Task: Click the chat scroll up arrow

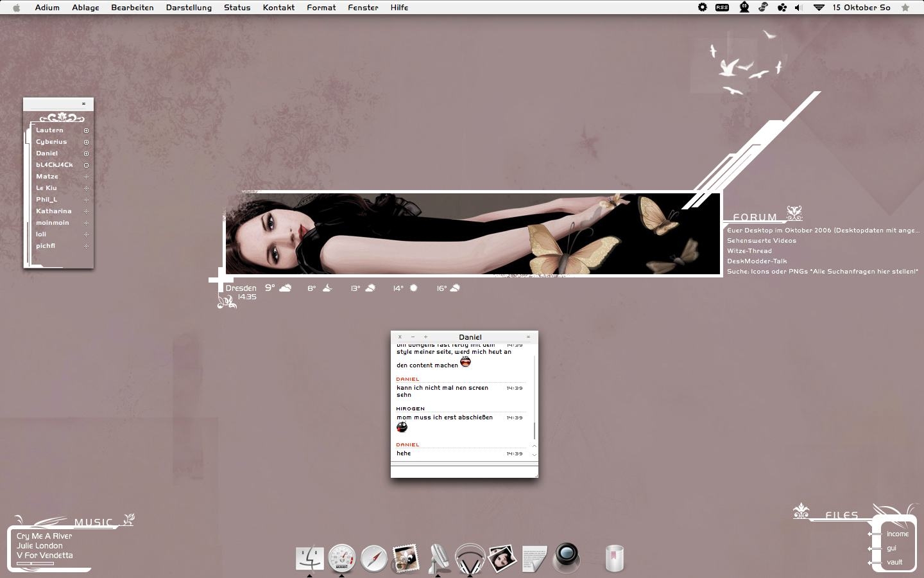Action: [534, 446]
